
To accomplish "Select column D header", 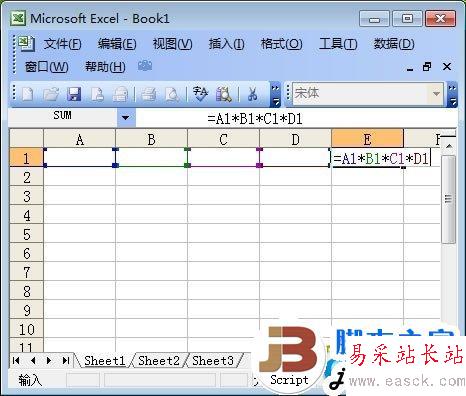I will (296, 139).
